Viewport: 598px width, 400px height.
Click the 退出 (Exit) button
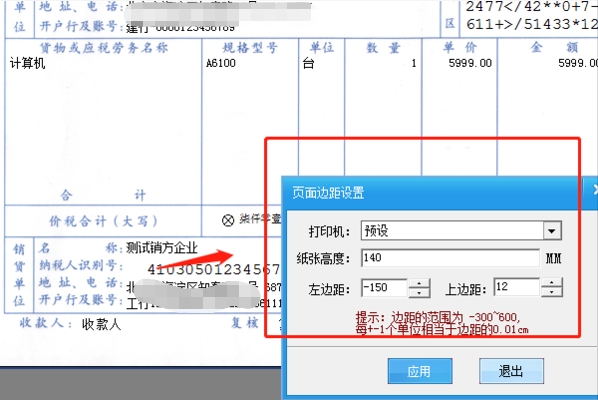pos(511,371)
